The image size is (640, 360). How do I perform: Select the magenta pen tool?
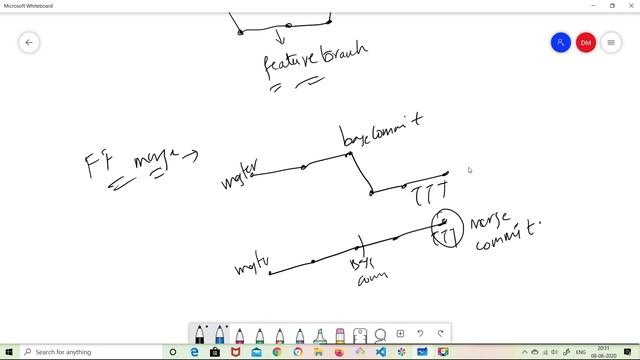pyautogui.click(x=240, y=336)
